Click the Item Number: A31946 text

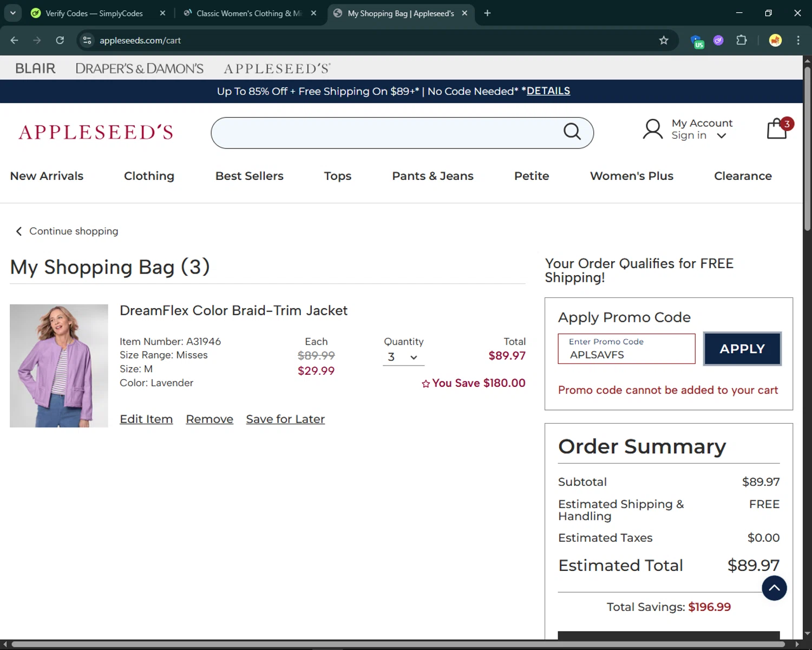(x=170, y=342)
